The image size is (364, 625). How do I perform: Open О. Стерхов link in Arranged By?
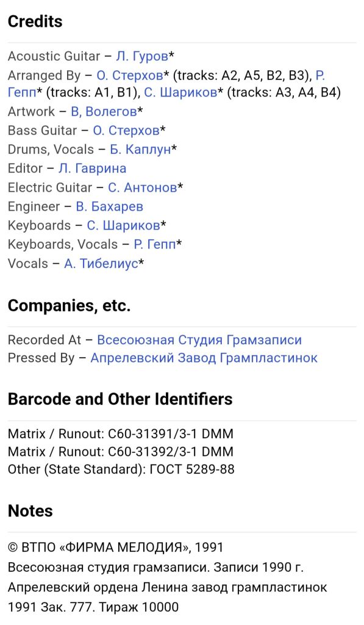130,75
